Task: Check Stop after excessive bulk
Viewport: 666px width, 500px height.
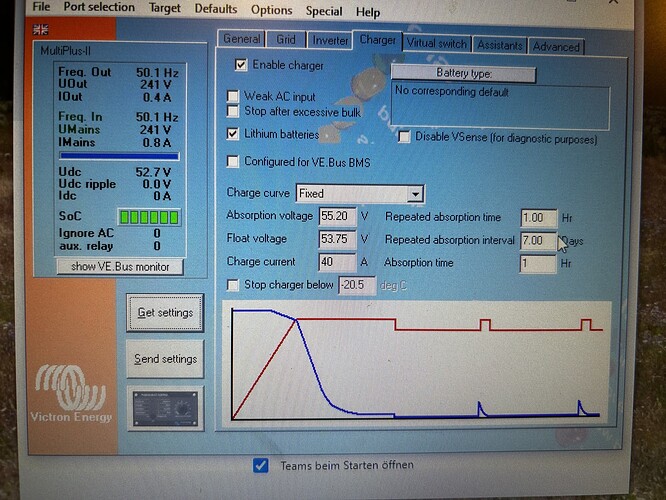Action: tap(233, 111)
